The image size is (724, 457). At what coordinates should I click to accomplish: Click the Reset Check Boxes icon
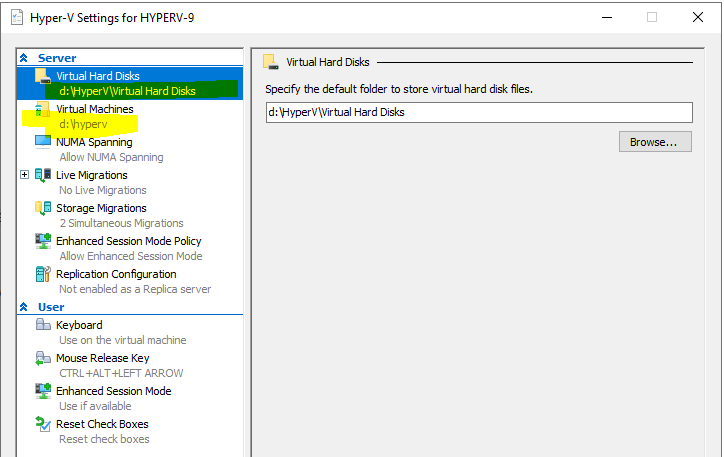tap(43, 424)
